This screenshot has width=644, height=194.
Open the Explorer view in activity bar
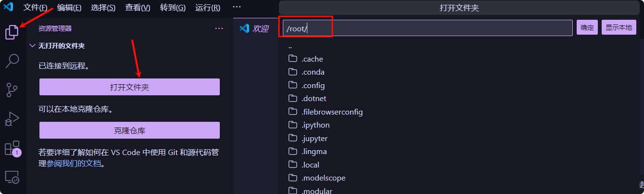coord(12,32)
